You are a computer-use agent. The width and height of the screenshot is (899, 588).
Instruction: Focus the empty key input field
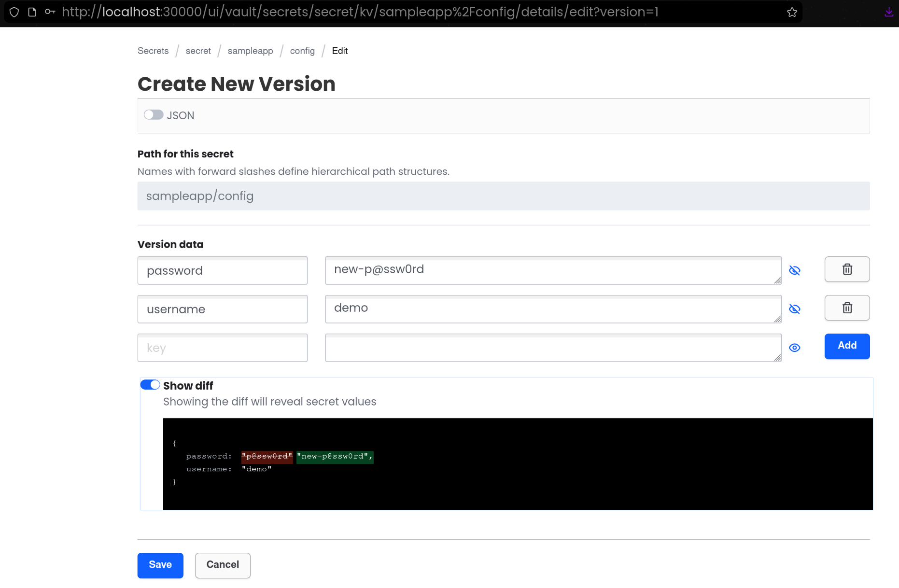[223, 348]
